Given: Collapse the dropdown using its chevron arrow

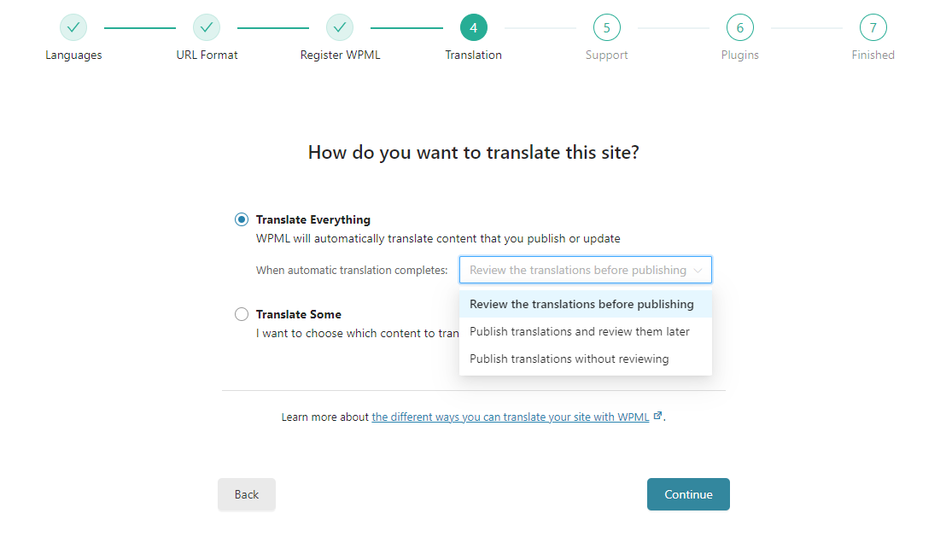Looking at the screenshot, I should click(698, 271).
